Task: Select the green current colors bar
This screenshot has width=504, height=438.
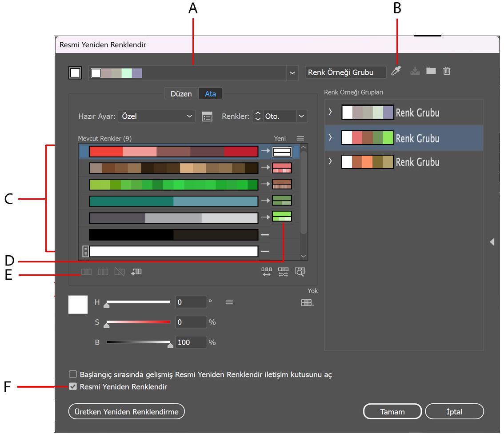Action: (x=174, y=185)
